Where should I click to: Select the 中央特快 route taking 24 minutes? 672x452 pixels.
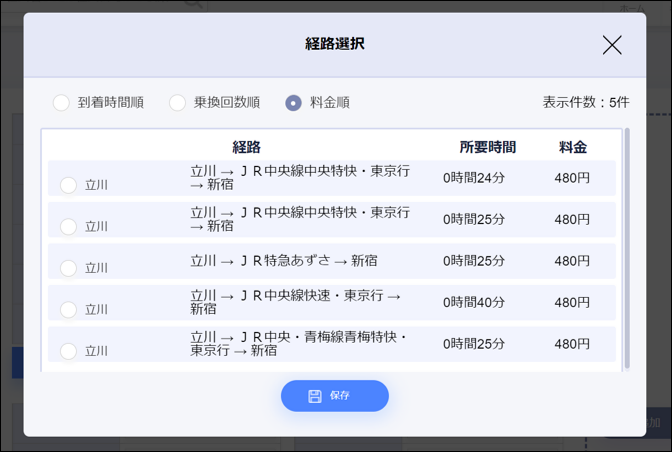point(68,185)
